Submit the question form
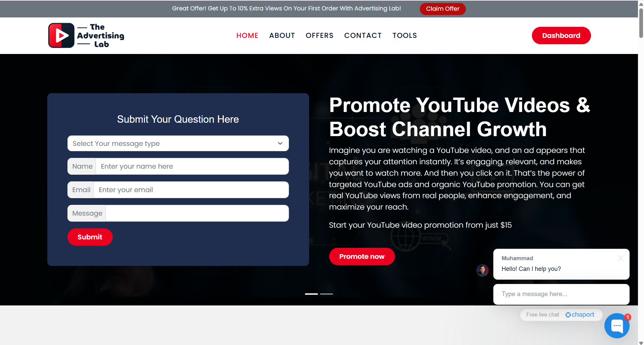This screenshot has width=644, height=345. [x=90, y=237]
